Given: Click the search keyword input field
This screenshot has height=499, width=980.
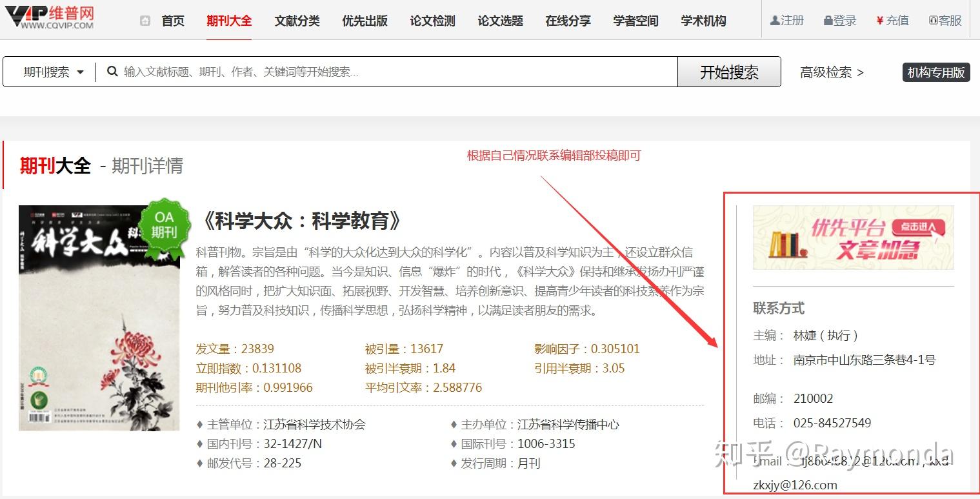Looking at the screenshot, I should [x=397, y=72].
